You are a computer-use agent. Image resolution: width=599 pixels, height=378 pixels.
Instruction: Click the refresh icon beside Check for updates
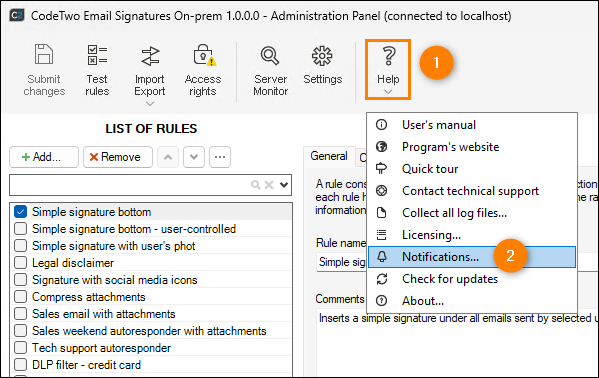[x=382, y=279]
